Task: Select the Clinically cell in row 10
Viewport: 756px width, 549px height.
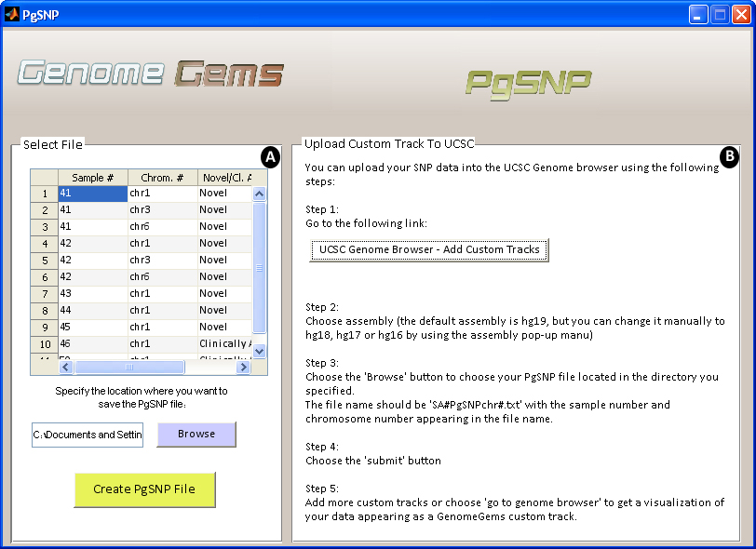Action: coord(224,344)
